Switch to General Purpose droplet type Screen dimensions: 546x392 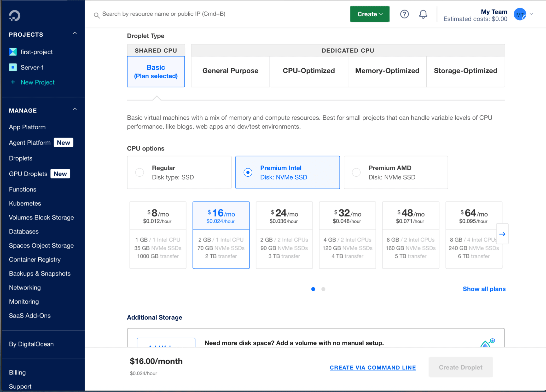pos(230,71)
